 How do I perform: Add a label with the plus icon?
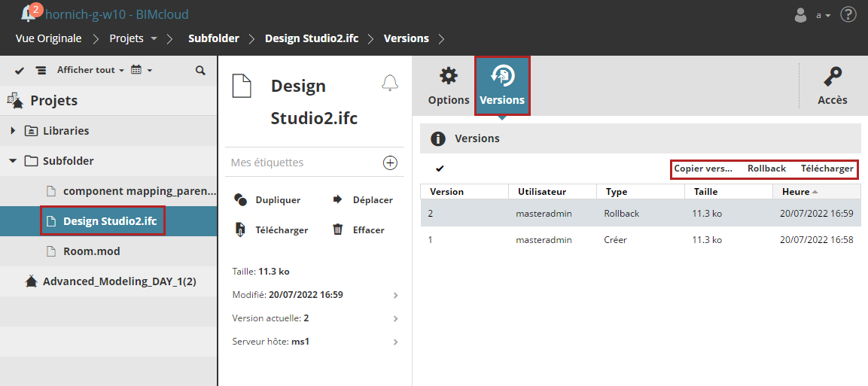click(x=390, y=163)
